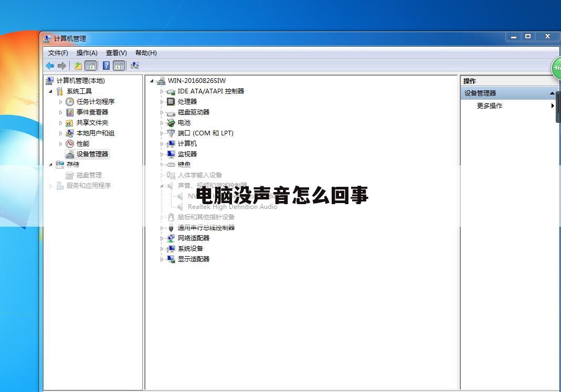Expand the 事件查看器 node

60,112
